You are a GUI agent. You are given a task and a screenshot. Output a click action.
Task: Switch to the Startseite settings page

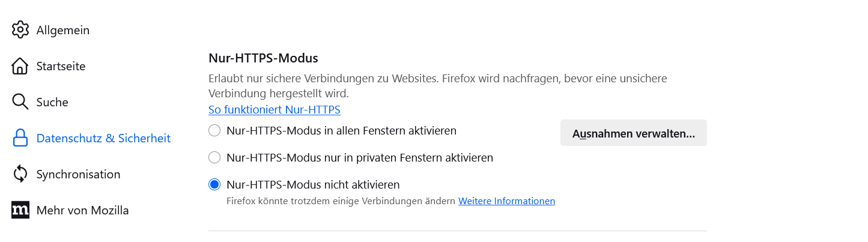[x=61, y=66]
